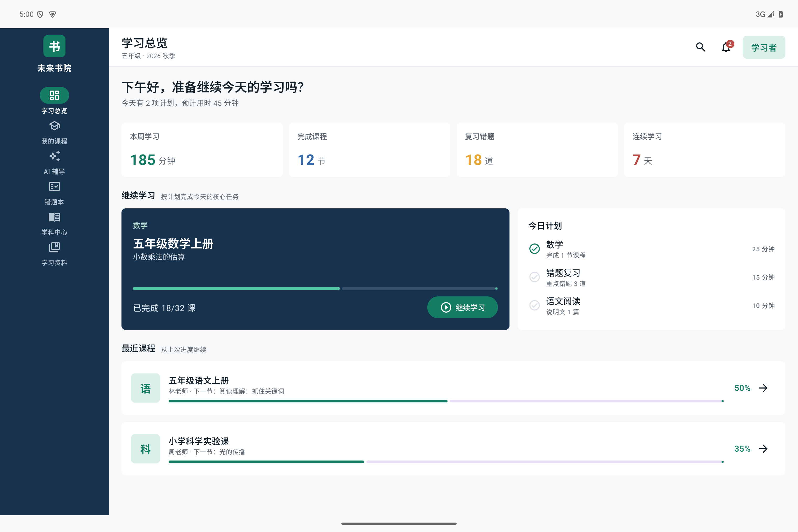Click the 35% progress value
The height and width of the screenshot is (532, 798).
coord(742,448)
